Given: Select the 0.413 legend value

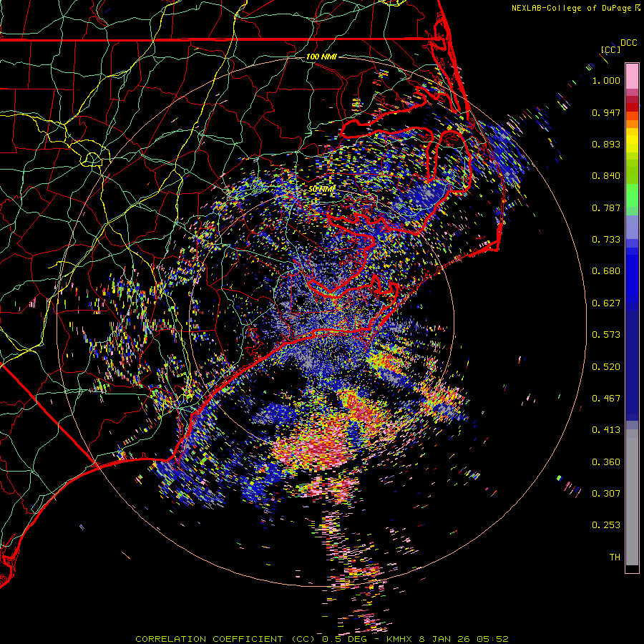Looking at the screenshot, I should point(606,430).
